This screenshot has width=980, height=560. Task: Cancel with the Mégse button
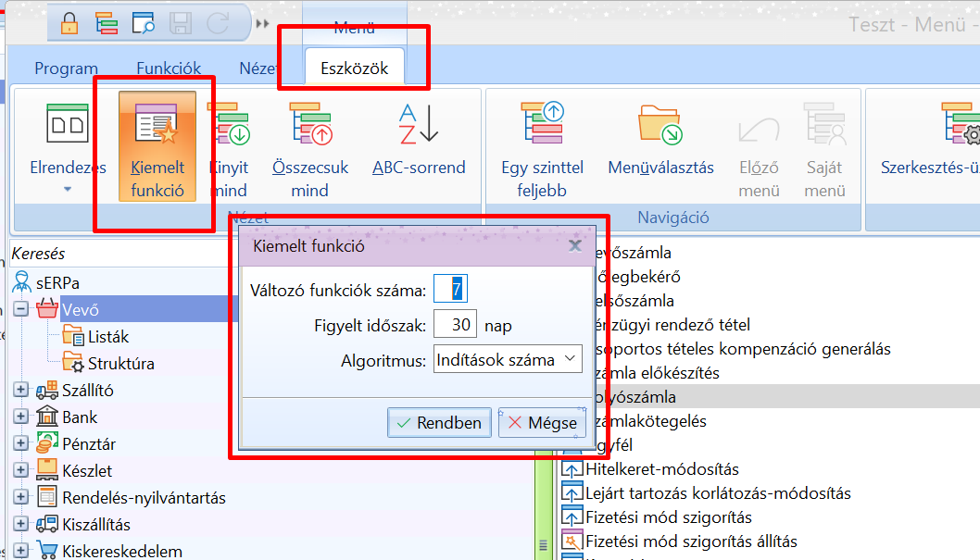pyautogui.click(x=543, y=423)
